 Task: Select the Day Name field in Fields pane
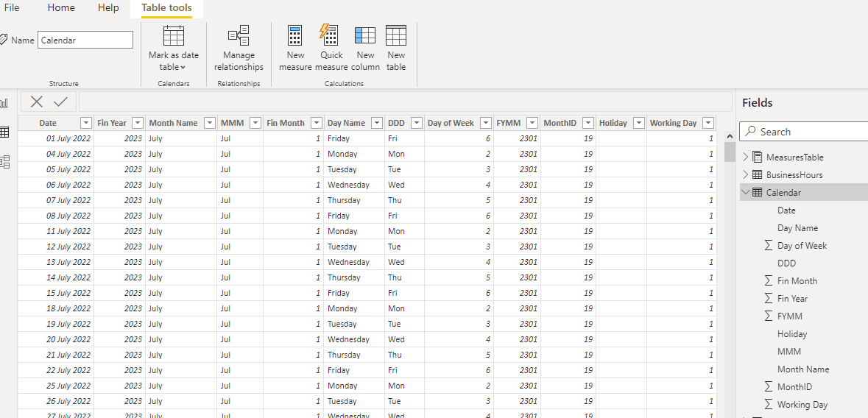(797, 228)
